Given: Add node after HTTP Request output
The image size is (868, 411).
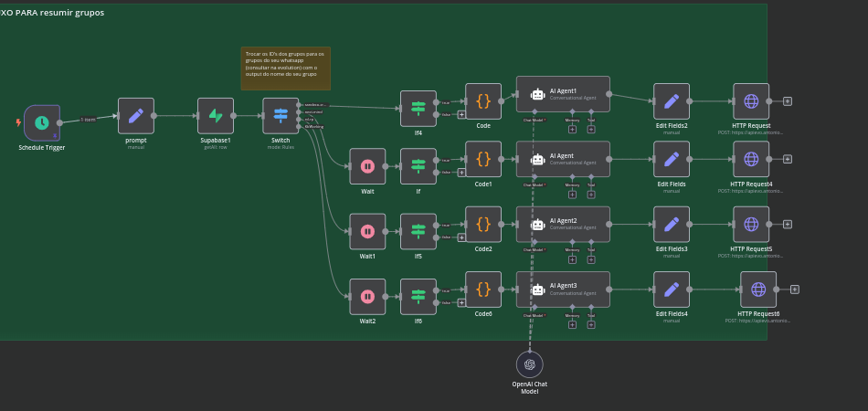Looking at the screenshot, I should pyautogui.click(x=787, y=101).
